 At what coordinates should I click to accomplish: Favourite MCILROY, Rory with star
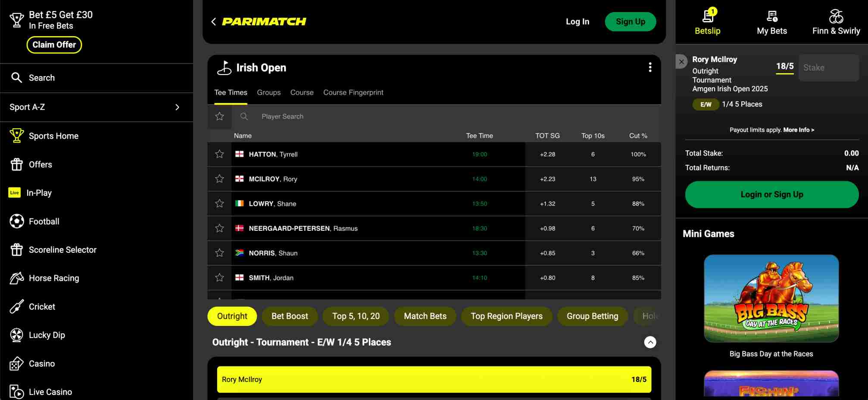point(219,179)
